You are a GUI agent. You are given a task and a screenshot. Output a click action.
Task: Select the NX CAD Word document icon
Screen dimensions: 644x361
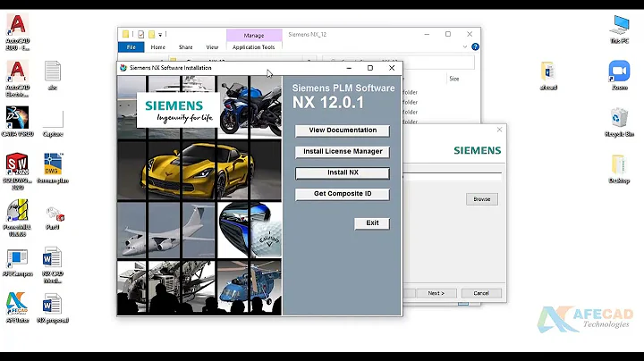coord(53,264)
